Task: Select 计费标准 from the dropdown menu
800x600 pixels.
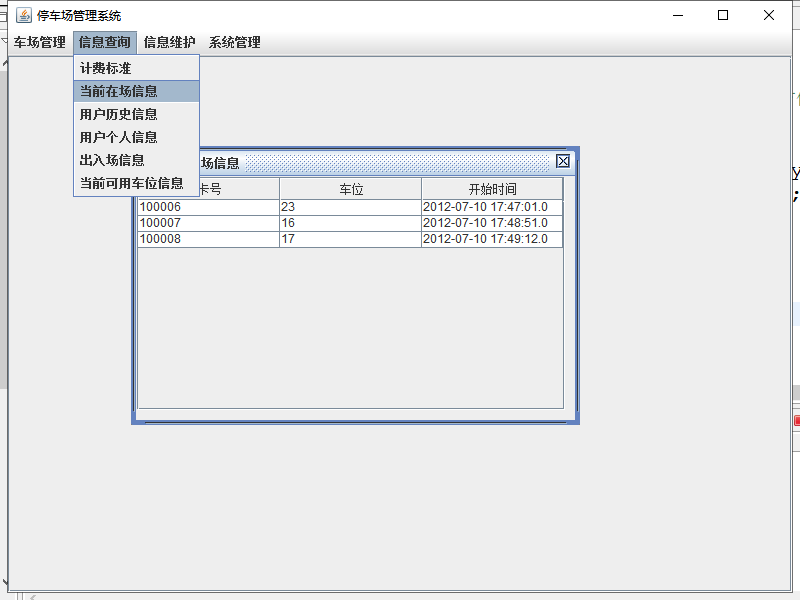Action: [136, 68]
